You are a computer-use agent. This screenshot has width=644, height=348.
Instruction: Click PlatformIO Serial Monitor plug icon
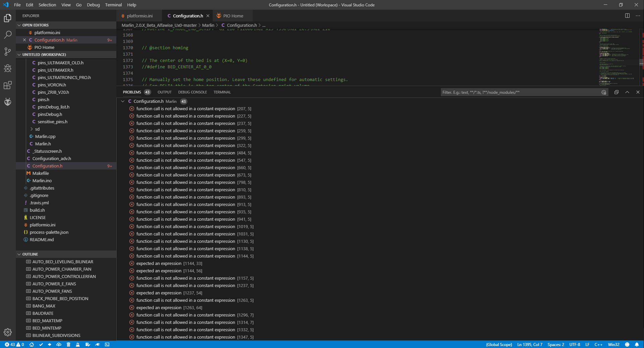tap(98, 345)
